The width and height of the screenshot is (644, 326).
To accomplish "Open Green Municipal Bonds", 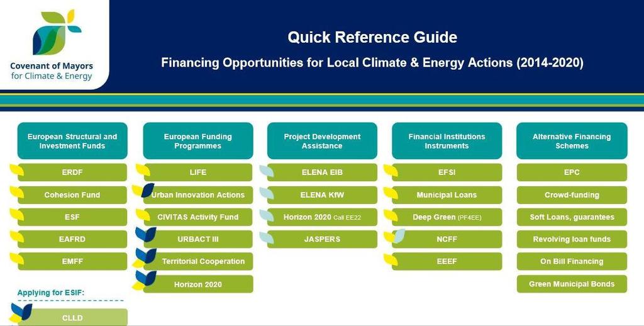I will pos(572,284).
